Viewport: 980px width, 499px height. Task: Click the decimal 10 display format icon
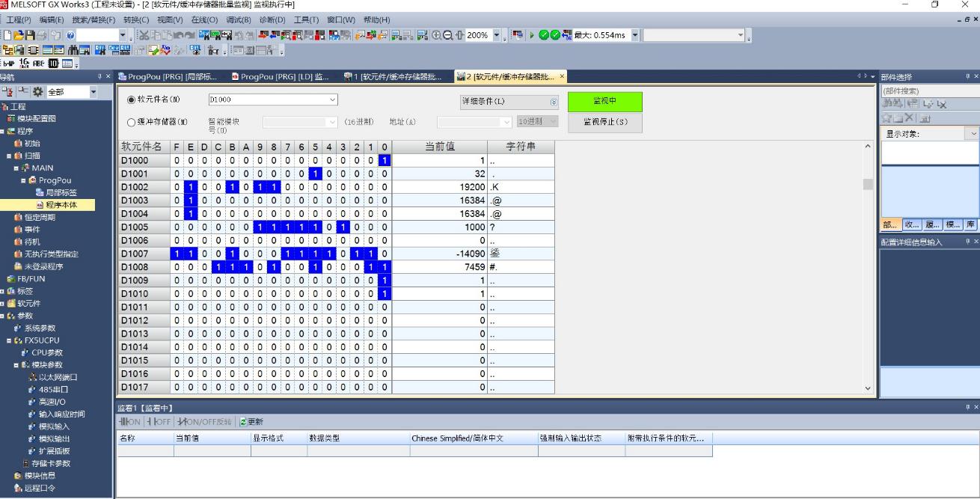[x=53, y=64]
